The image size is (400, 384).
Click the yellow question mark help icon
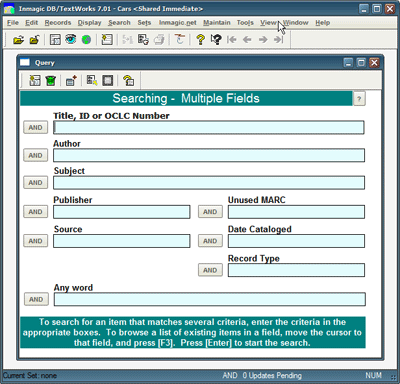coord(200,40)
